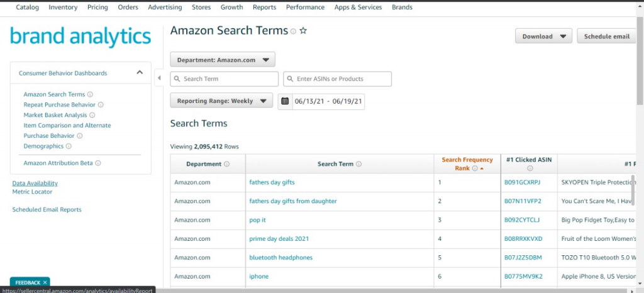The height and width of the screenshot is (293, 644).
Task: Open Repeat Purchase Behavior dashboard
Action: coord(60,104)
